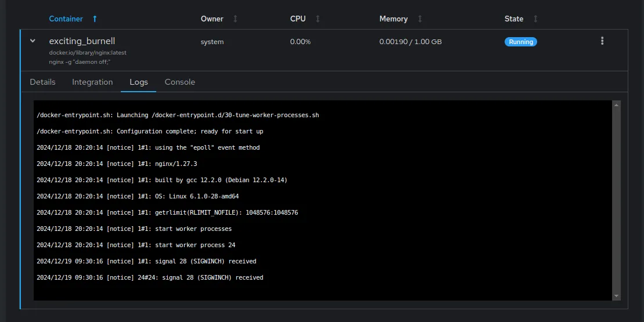The image size is (644, 322).
Task: Click the image name docker.io/library/nginx:latest
Action: [88, 52]
